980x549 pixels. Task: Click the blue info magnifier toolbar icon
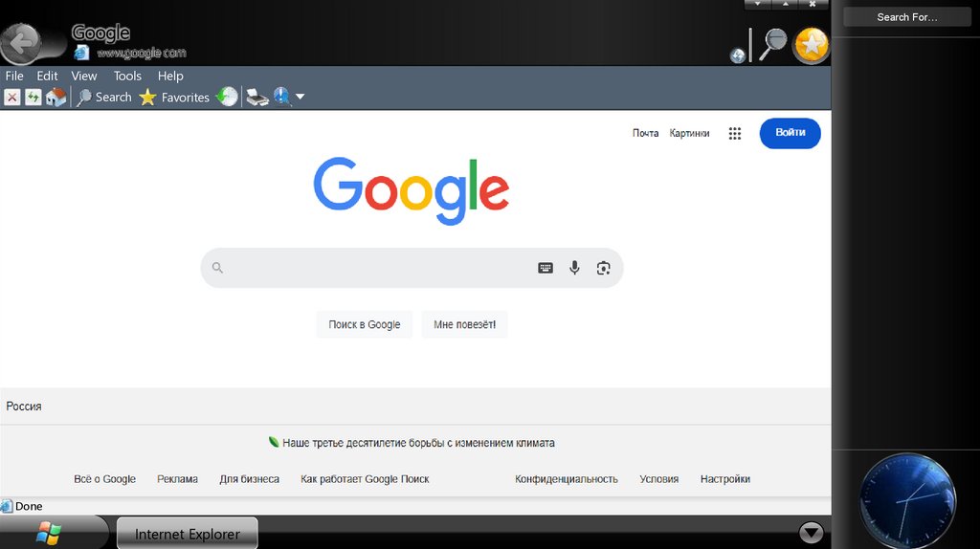point(282,97)
